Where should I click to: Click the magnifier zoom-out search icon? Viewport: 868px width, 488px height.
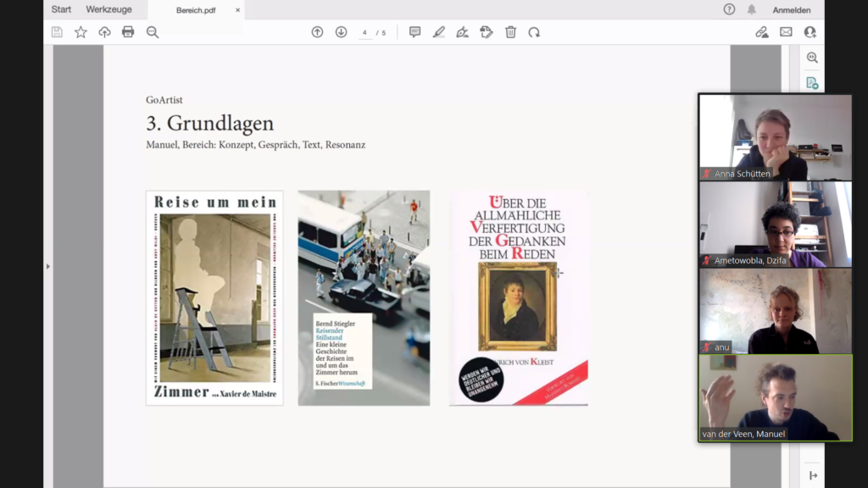(153, 32)
